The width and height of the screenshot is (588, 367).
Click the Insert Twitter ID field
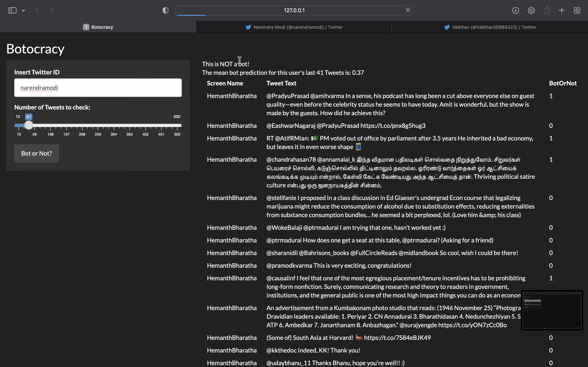point(98,88)
